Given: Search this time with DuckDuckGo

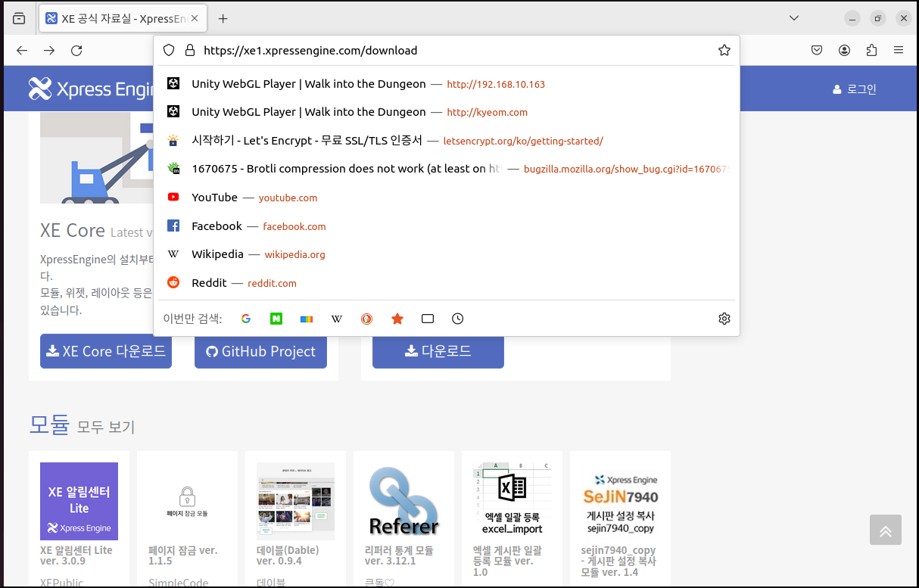Looking at the screenshot, I should (367, 319).
